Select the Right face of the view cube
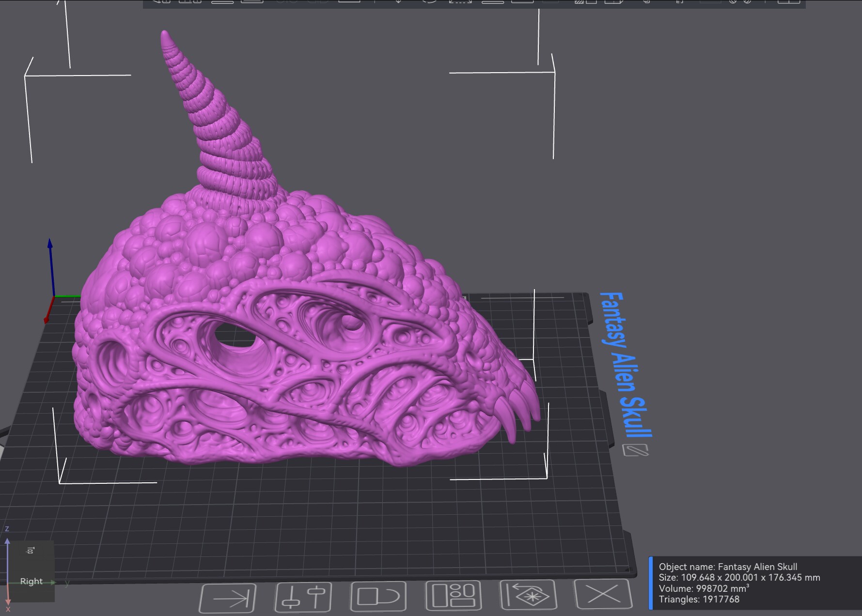The height and width of the screenshot is (616, 862). coord(31,581)
